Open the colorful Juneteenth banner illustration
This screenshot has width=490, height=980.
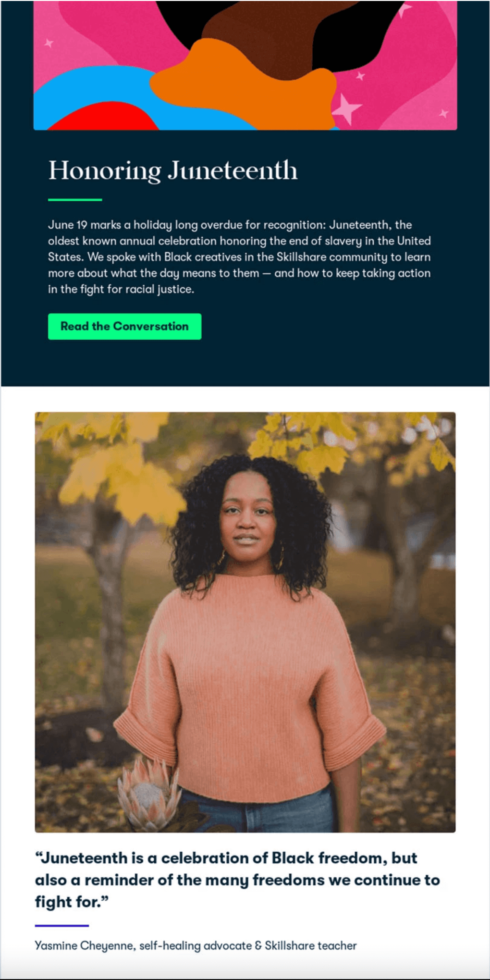pyautogui.click(x=245, y=65)
